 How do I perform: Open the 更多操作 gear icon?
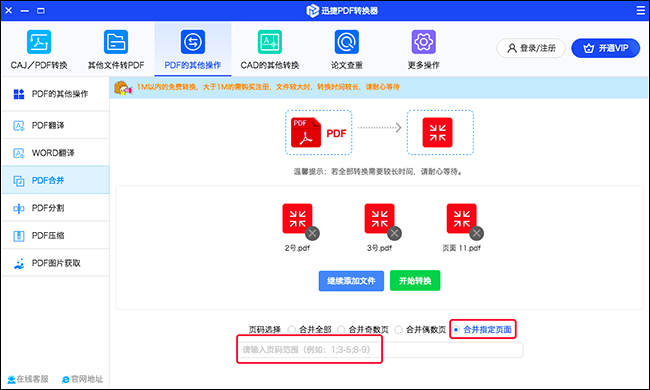point(423,42)
